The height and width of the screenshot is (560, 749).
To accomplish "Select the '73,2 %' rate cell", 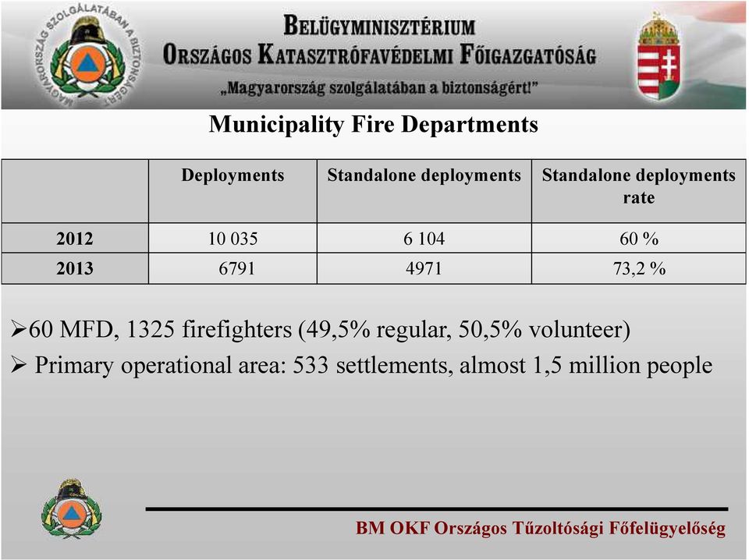I will click(x=639, y=268).
